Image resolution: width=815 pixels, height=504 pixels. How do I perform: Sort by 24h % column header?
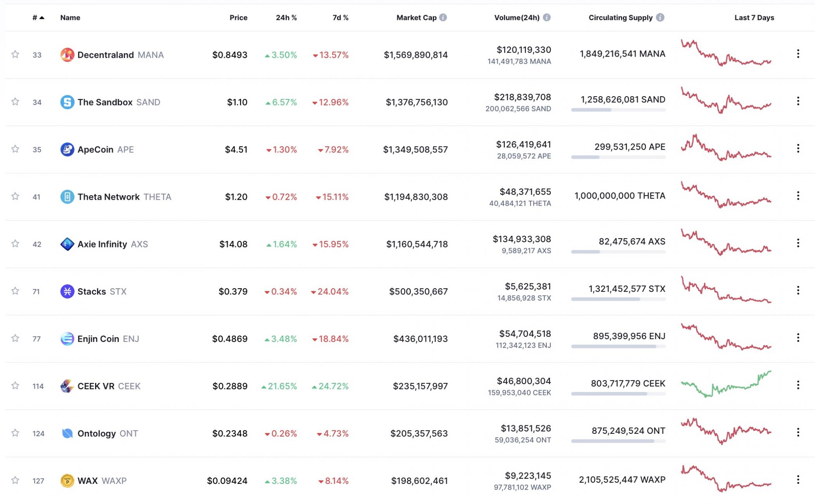(286, 17)
